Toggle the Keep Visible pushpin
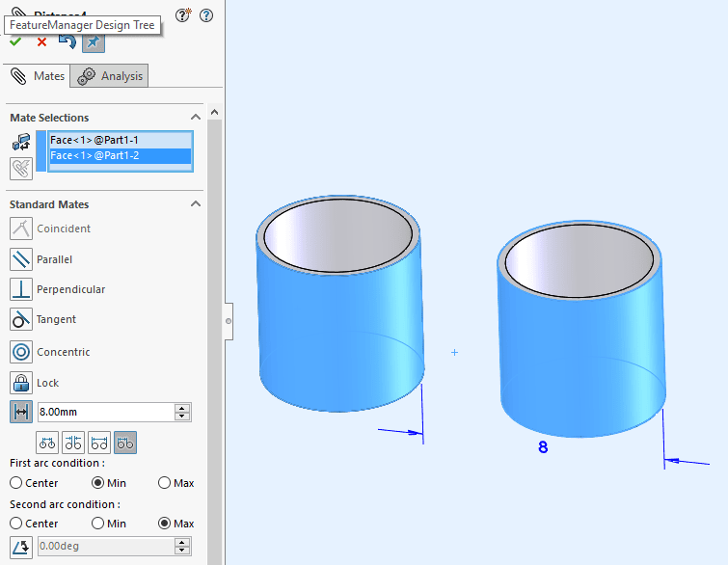The image size is (728, 565). click(93, 41)
